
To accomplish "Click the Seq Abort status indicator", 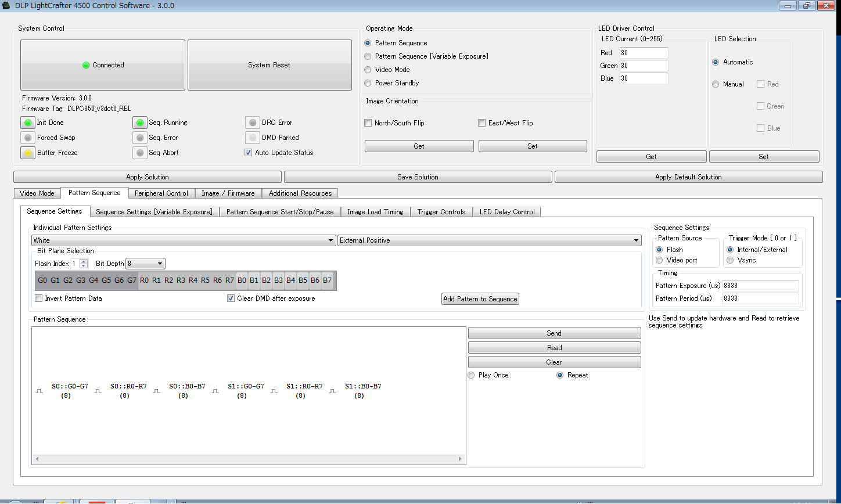I will click(139, 153).
